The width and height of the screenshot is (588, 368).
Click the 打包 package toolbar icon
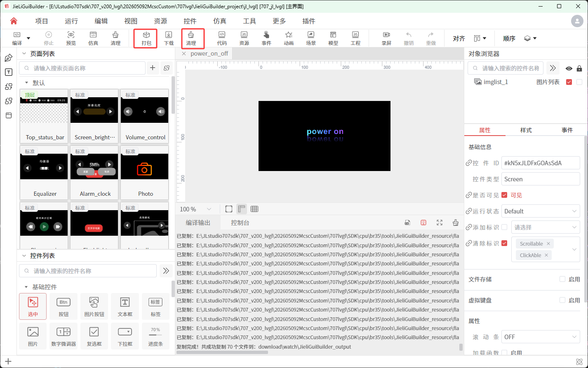[146, 38]
